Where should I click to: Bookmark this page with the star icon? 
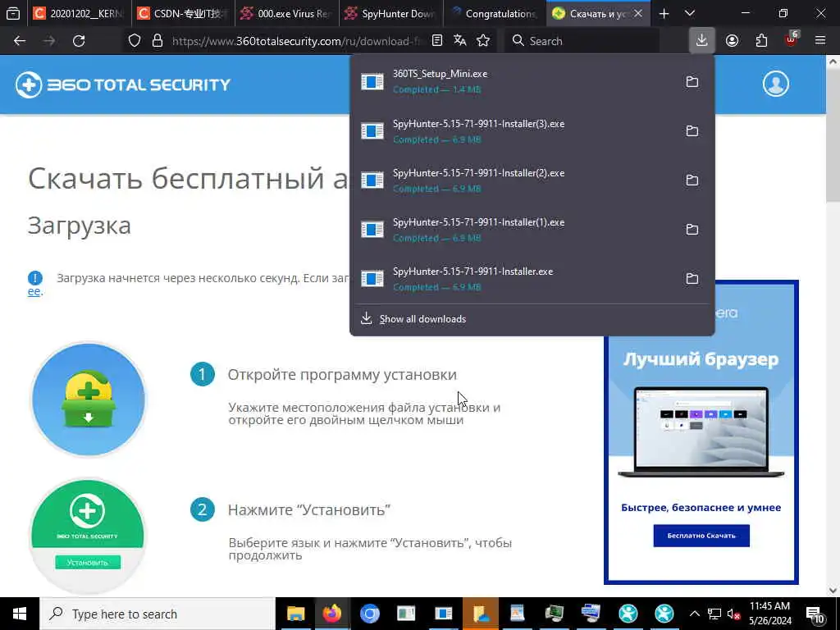pyautogui.click(x=483, y=41)
